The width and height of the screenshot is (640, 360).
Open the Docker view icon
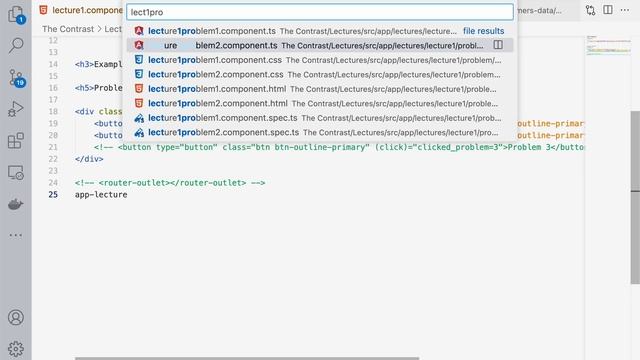[x=16, y=204]
